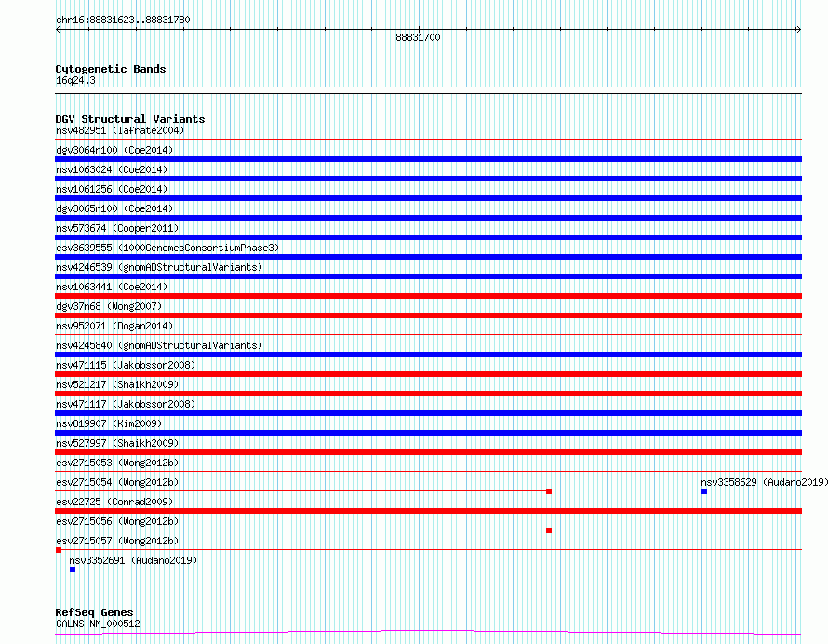Click the chr16:88831623..88831780 coordinates
This screenshot has width=828, height=644.
click(x=123, y=20)
